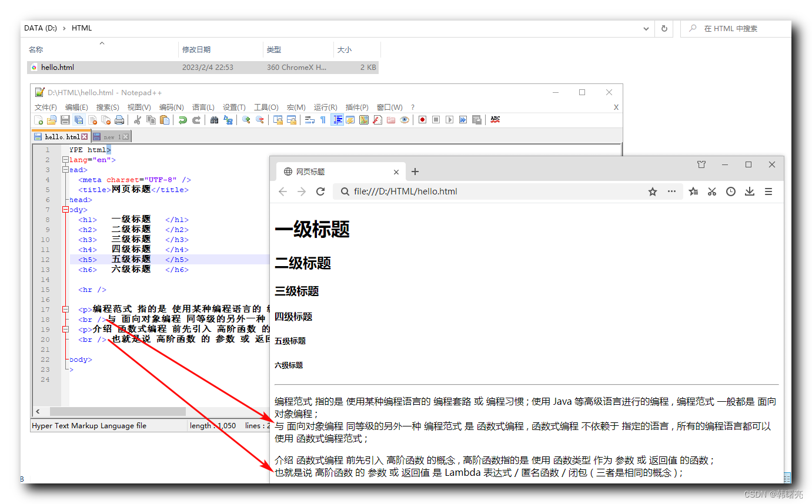812x504 pixels.
Task: Click green Undo arrow in Notepad++
Action: 183,120
